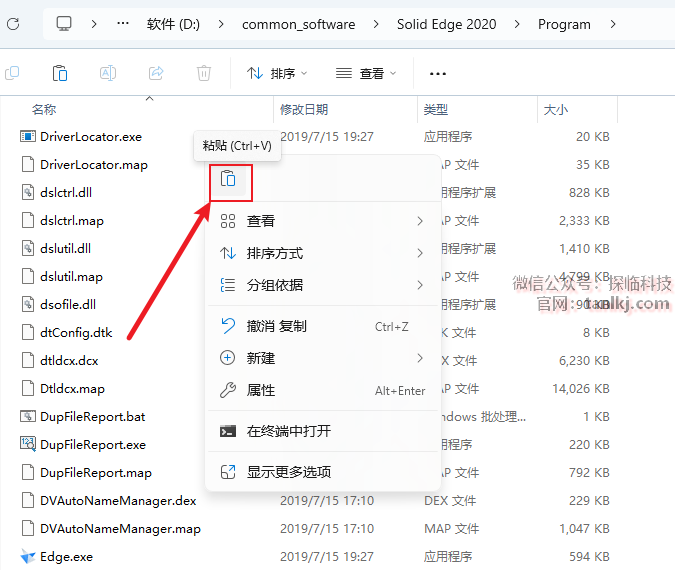Click the Paste icon in the context menu
Screen dimensions: 675x578
tap(228, 178)
